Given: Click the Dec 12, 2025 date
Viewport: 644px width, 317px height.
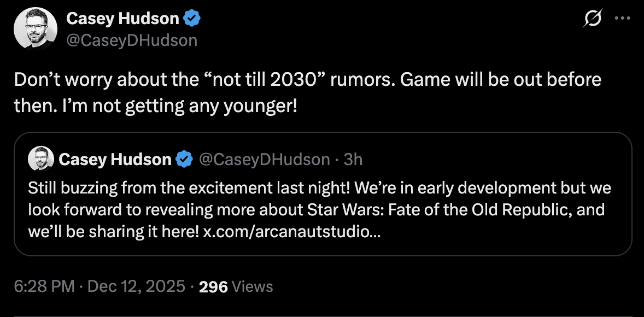Looking at the screenshot, I should pos(135,286).
